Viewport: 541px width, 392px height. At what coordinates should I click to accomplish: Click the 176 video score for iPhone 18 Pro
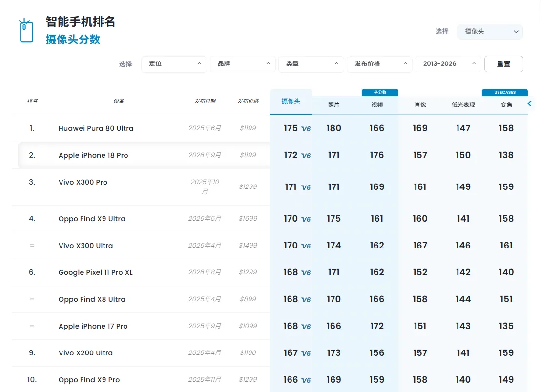click(x=377, y=155)
